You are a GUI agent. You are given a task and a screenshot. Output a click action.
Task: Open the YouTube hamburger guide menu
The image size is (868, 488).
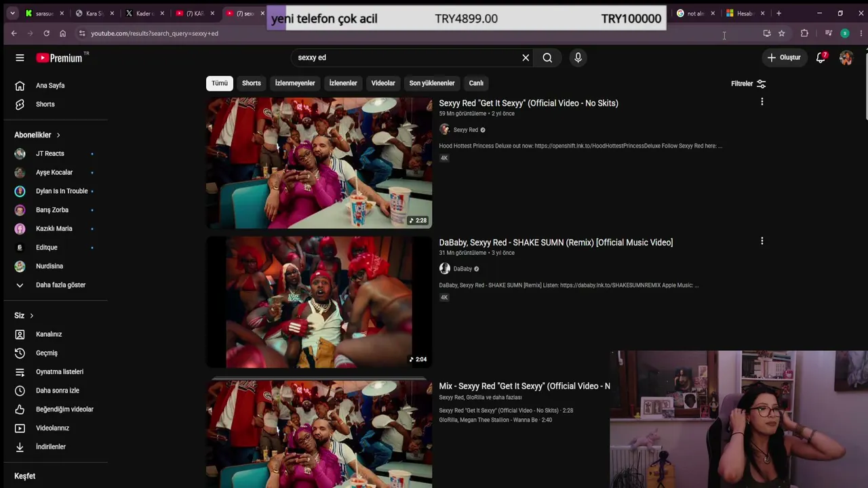[20, 58]
